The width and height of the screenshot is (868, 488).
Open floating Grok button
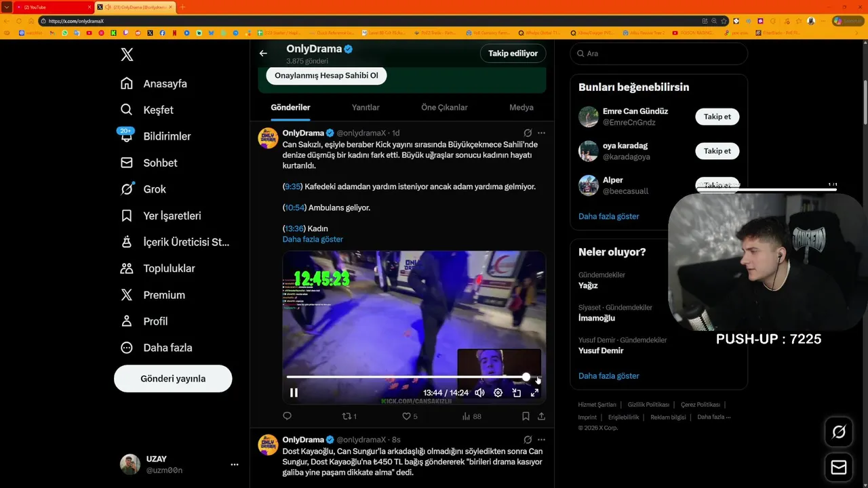point(839,432)
